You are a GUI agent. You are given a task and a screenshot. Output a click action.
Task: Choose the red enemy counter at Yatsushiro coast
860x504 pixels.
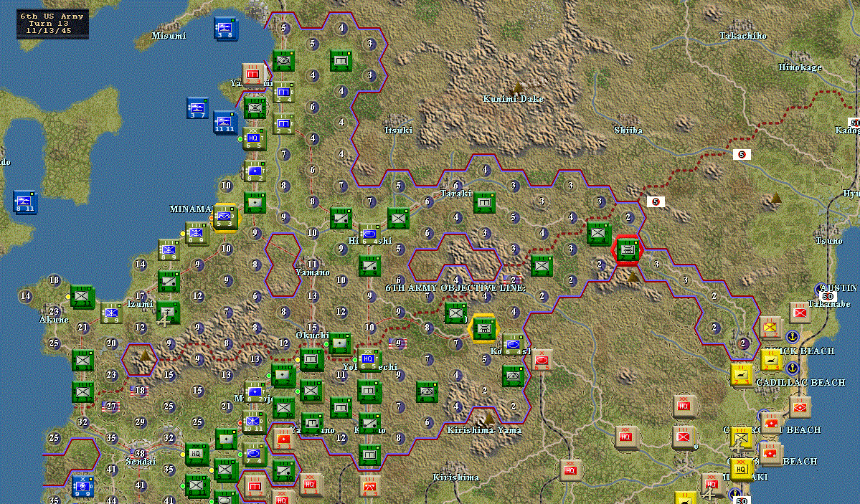(x=253, y=75)
